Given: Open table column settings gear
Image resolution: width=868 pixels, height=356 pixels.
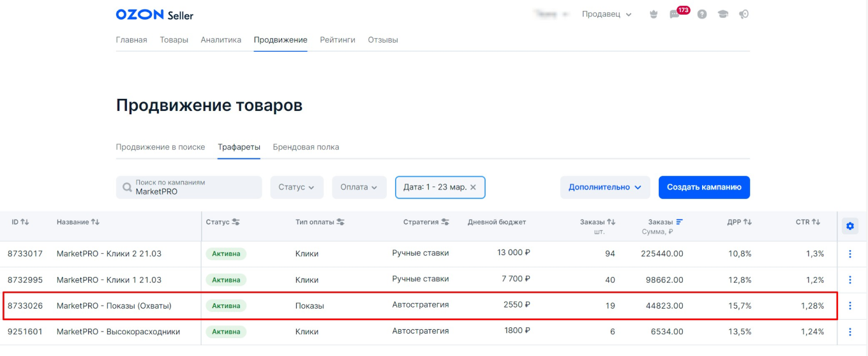Looking at the screenshot, I should (x=849, y=225).
